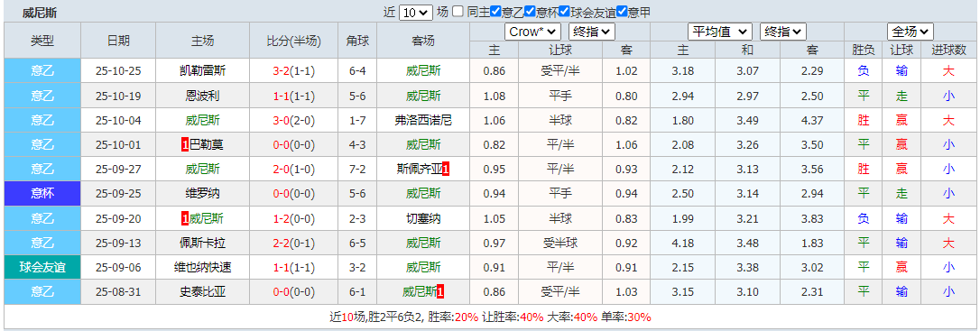Click corner count 6-1 cell
This screenshot has width=980, height=331.
(x=357, y=291)
